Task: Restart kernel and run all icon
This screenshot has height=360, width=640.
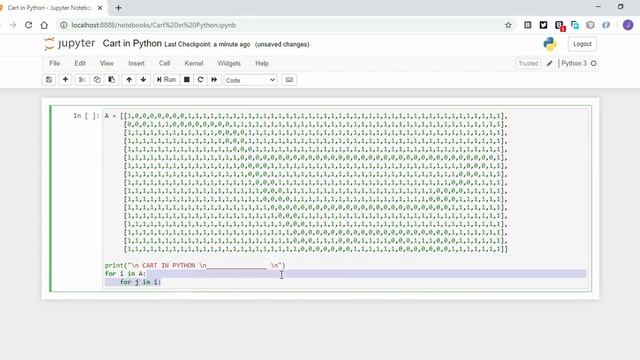Action: [x=214, y=80]
